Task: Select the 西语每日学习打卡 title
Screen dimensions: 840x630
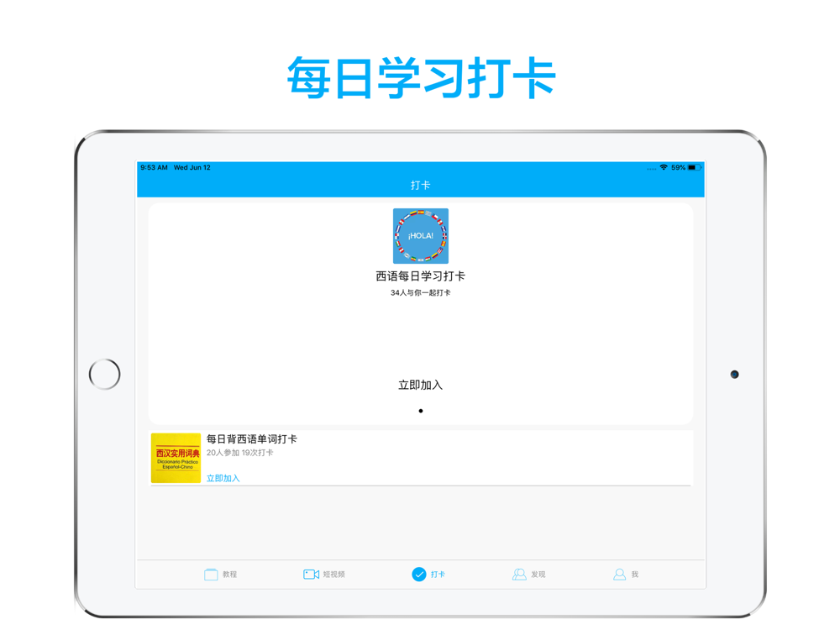Action: pyautogui.click(x=421, y=276)
